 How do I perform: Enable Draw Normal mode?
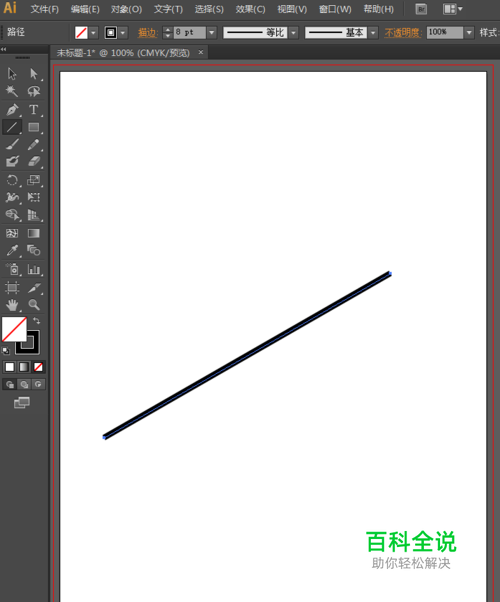tap(10, 384)
